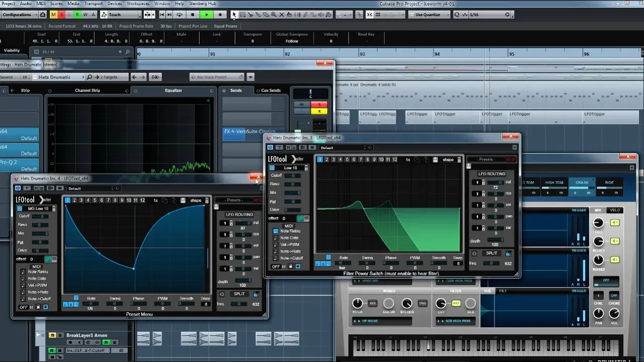Open the Project menu
The width and height of the screenshot is (644, 362).
(x=8, y=4)
